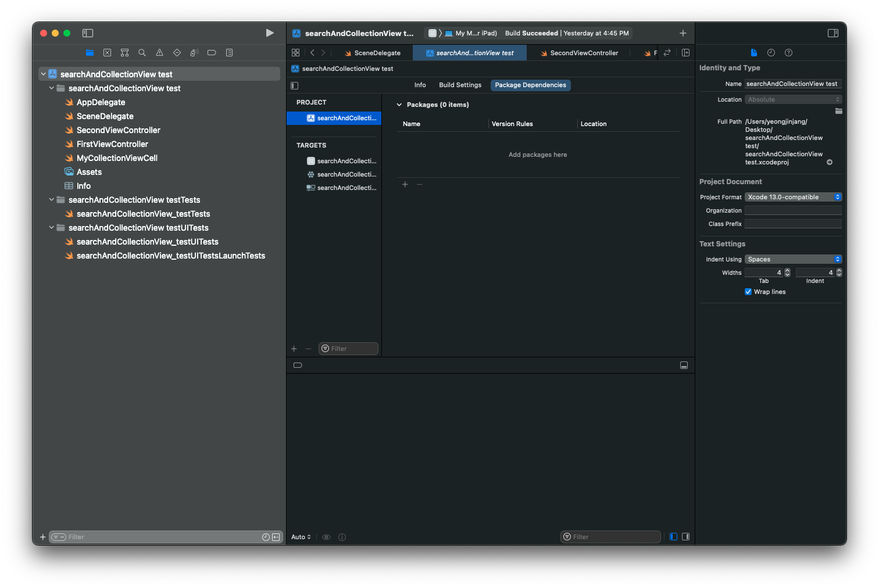Show only recent files clock filter
879x588 pixels.
point(266,537)
